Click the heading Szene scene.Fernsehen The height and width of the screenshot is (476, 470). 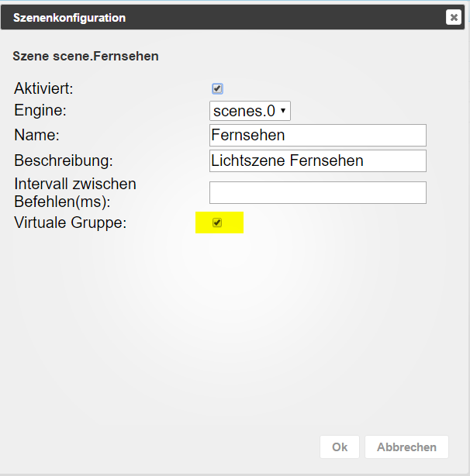tap(85, 57)
